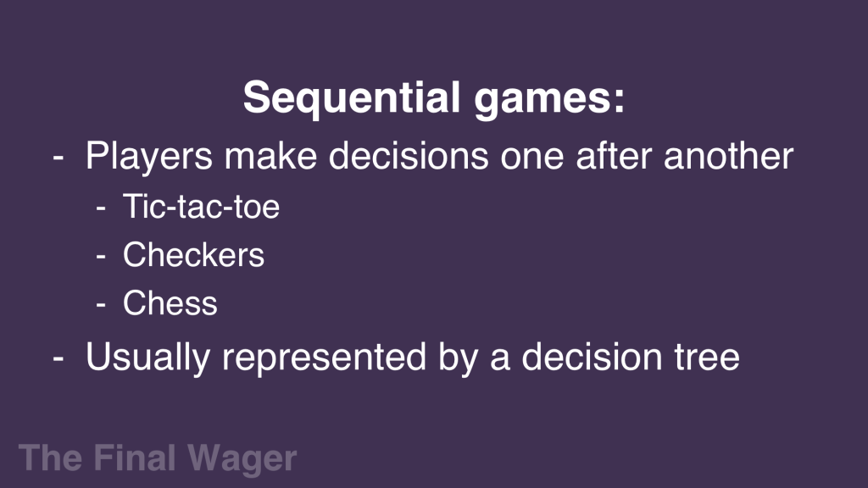Click the 'Sequential games:' slide title

[x=434, y=99]
